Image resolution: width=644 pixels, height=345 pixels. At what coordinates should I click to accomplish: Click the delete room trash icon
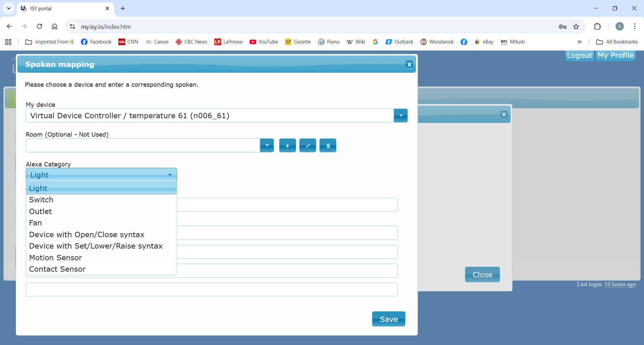[x=328, y=146]
